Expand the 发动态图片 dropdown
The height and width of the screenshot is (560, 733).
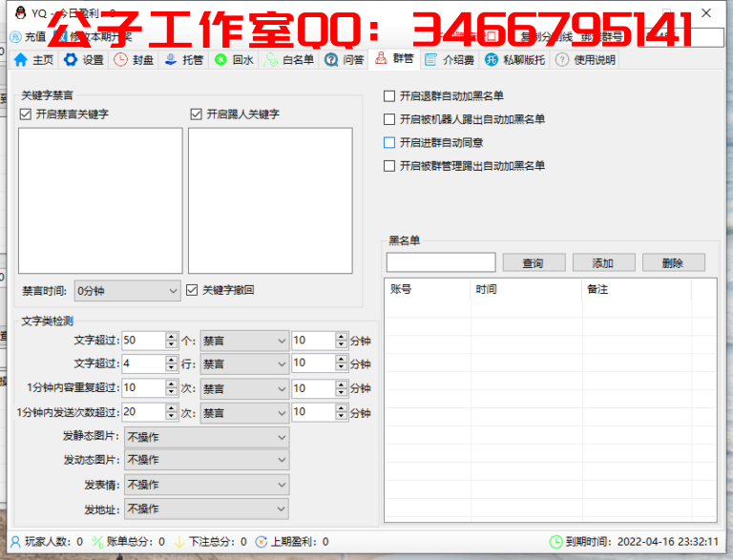point(206,460)
